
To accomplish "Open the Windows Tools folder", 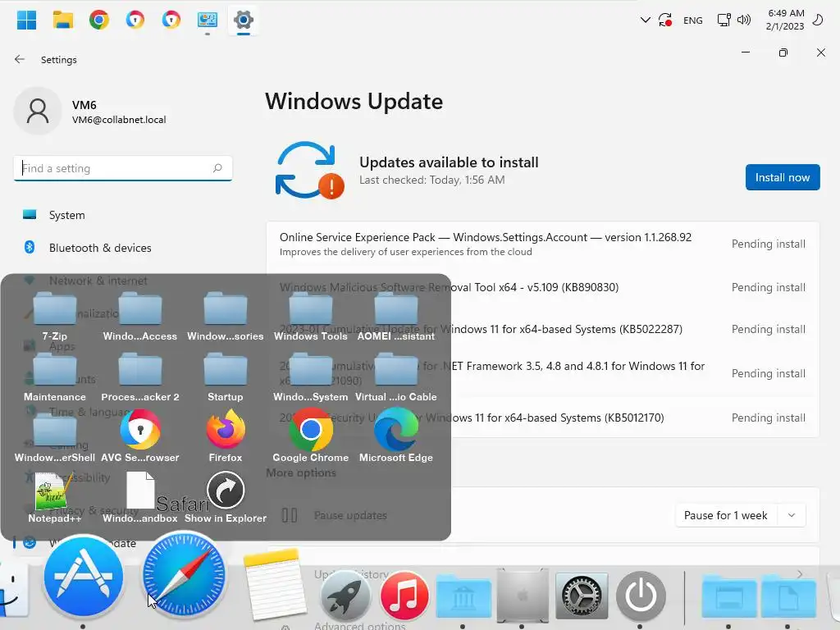I will pyautogui.click(x=311, y=316).
